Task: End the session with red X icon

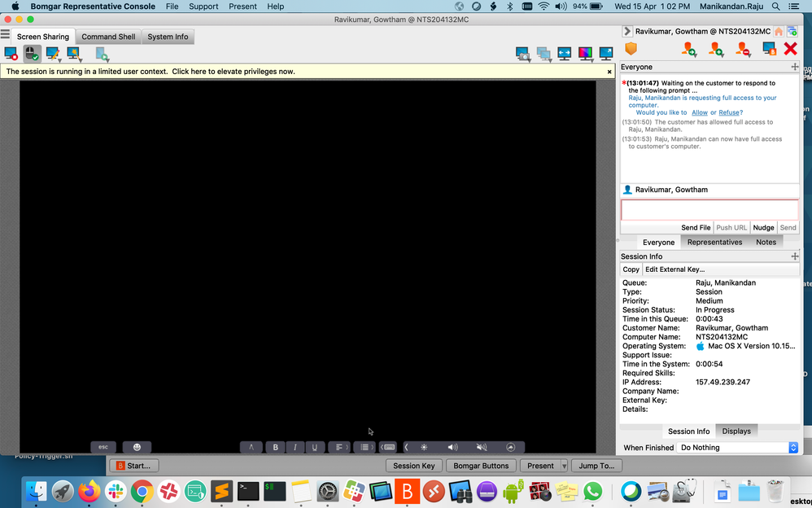Action: tap(791, 49)
